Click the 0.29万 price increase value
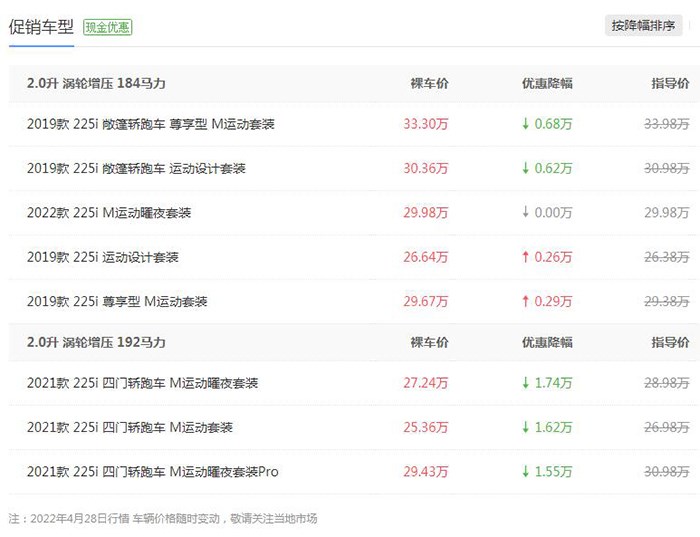The height and width of the screenshot is (537, 700). coord(553,301)
